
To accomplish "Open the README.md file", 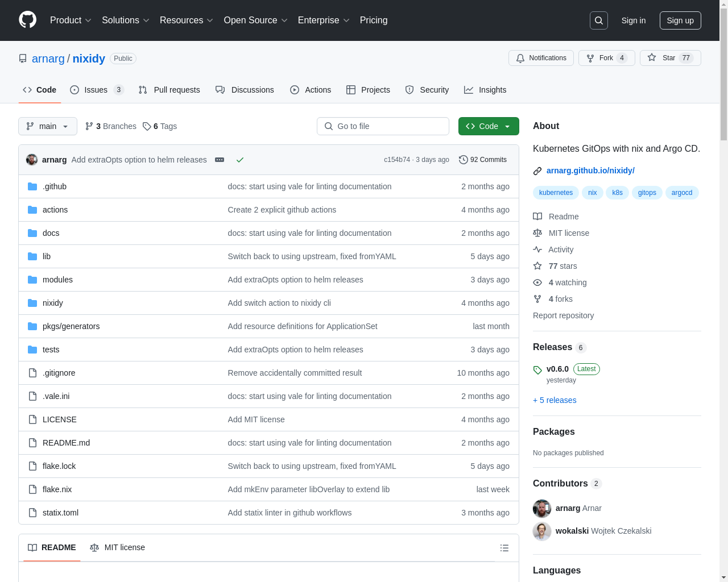I will (x=66, y=443).
